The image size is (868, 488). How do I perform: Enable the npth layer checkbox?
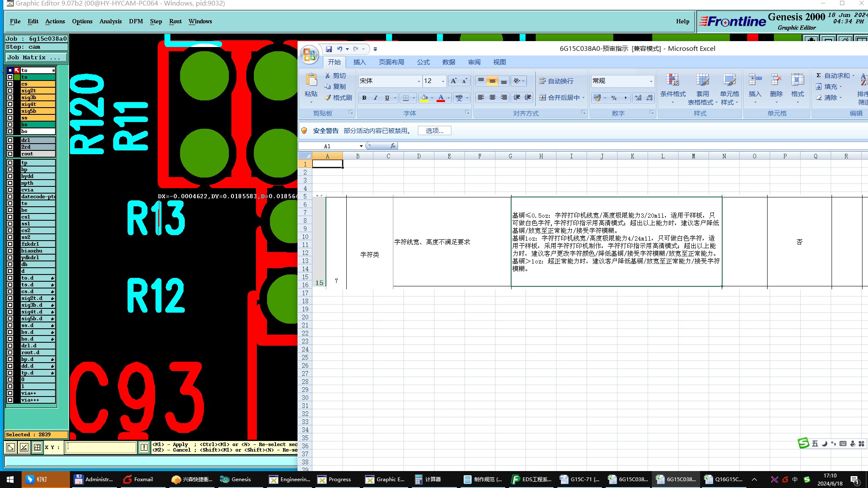(10, 183)
